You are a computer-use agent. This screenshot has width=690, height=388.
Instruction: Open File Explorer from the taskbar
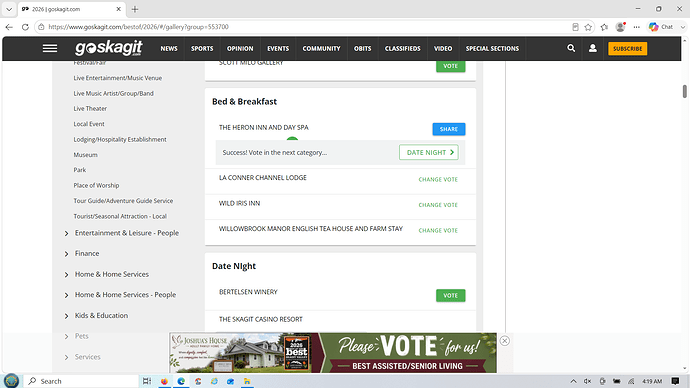tap(247, 381)
